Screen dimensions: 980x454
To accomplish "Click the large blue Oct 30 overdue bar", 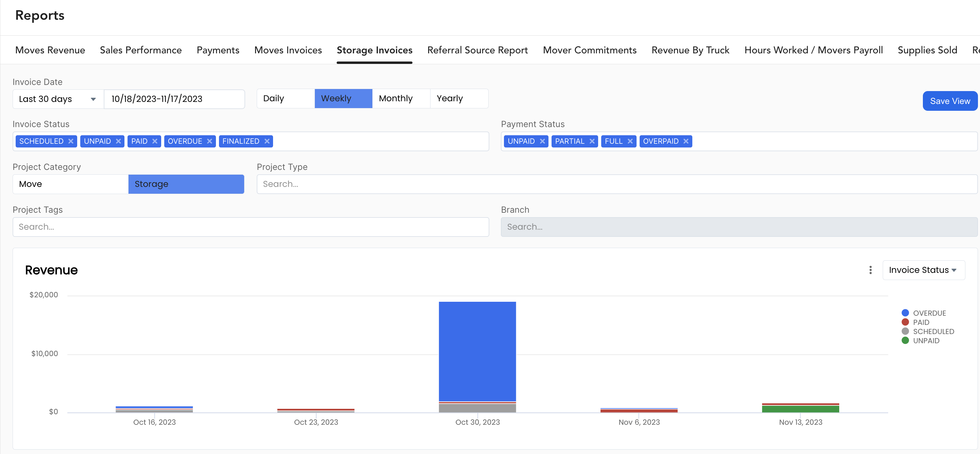I will pyautogui.click(x=477, y=351).
